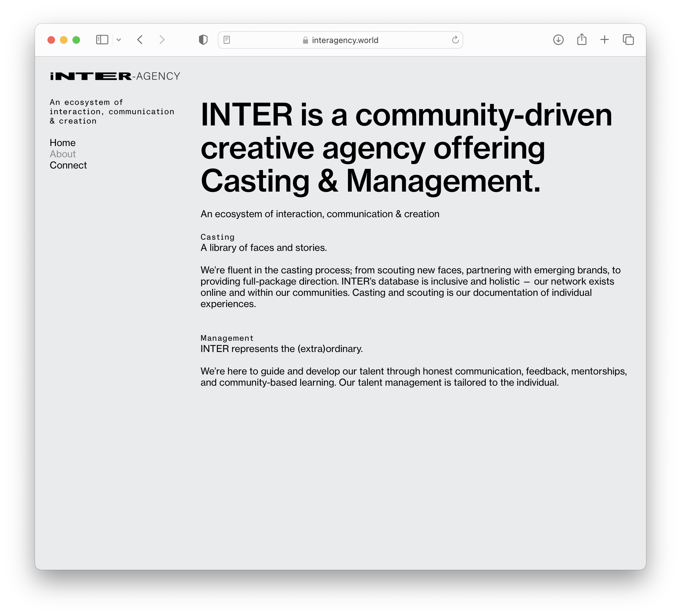
Task: Show Reader view icon in address bar
Action: pos(227,40)
